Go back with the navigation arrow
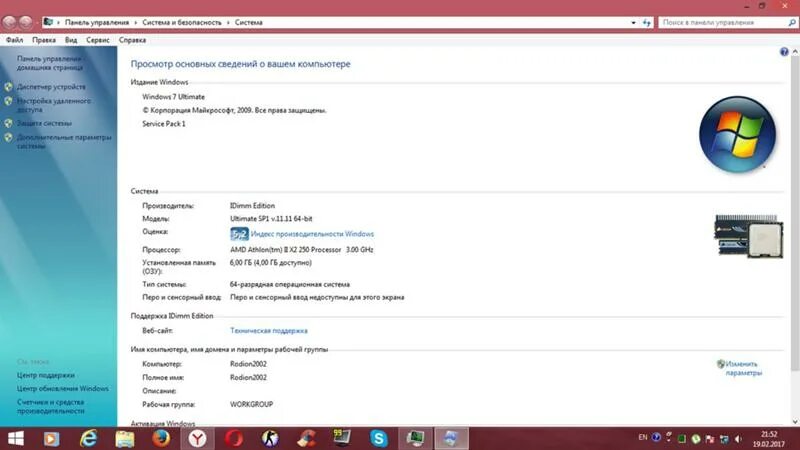Screen dimensions: 800x450 (x=9, y=22)
